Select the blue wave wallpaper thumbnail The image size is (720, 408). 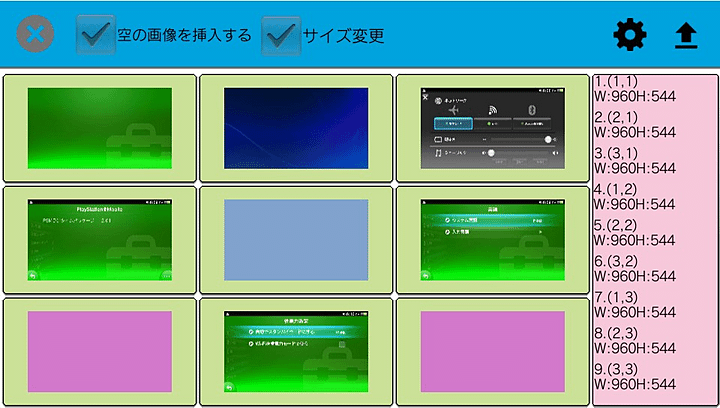click(x=296, y=128)
